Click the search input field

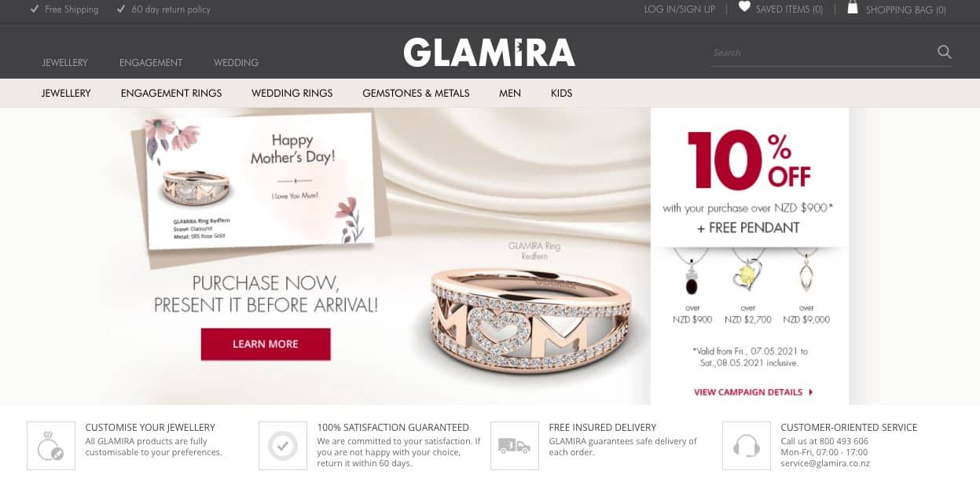click(x=822, y=53)
